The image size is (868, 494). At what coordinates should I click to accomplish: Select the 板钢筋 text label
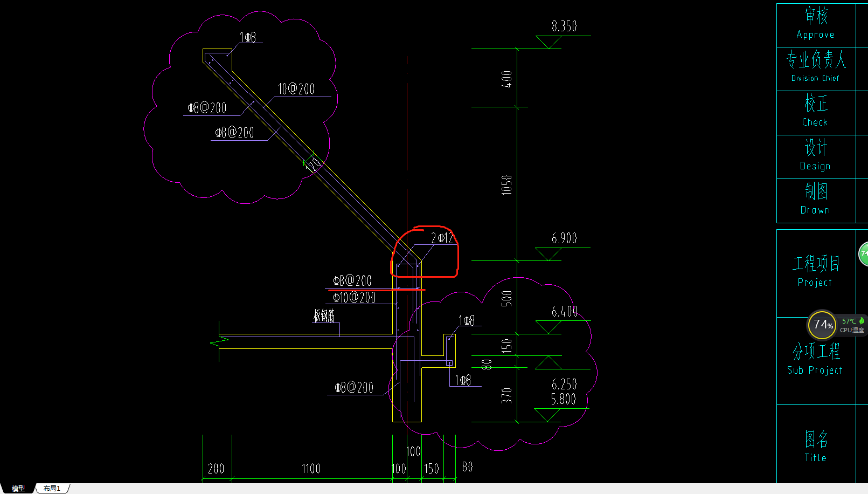(324, 315)
